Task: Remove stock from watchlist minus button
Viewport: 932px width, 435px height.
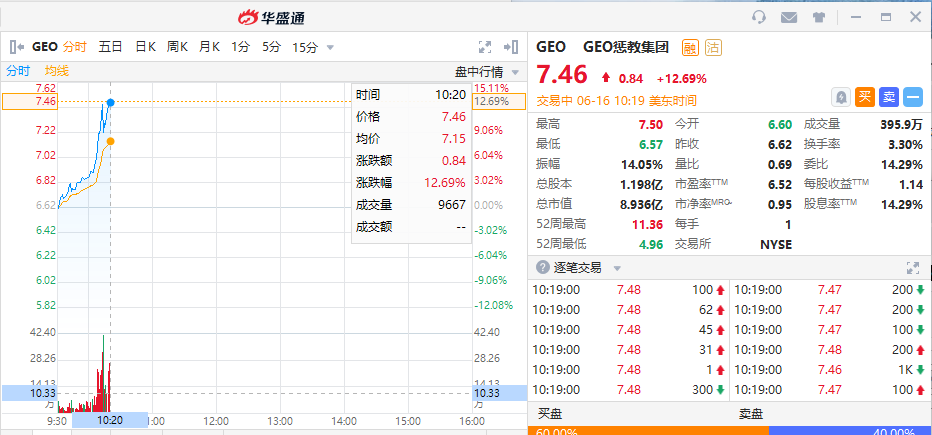Action: point(913,97)
